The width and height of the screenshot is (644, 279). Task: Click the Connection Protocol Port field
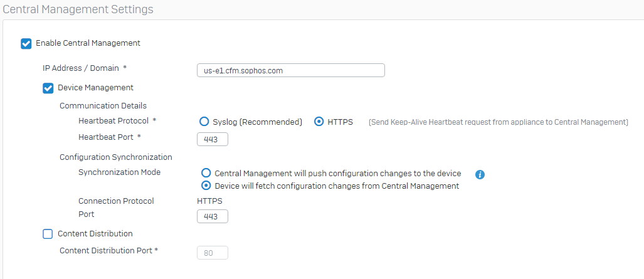pos(213,216)
